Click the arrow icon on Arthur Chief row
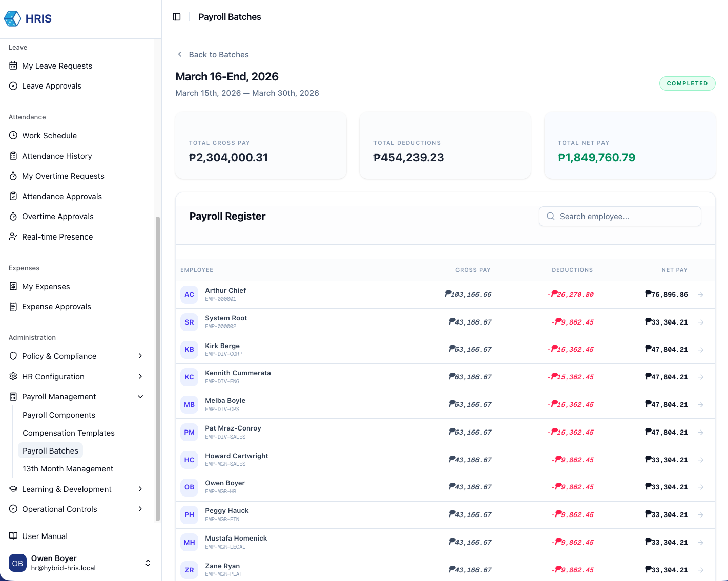The image size is (728, 581). pos(700,295)
